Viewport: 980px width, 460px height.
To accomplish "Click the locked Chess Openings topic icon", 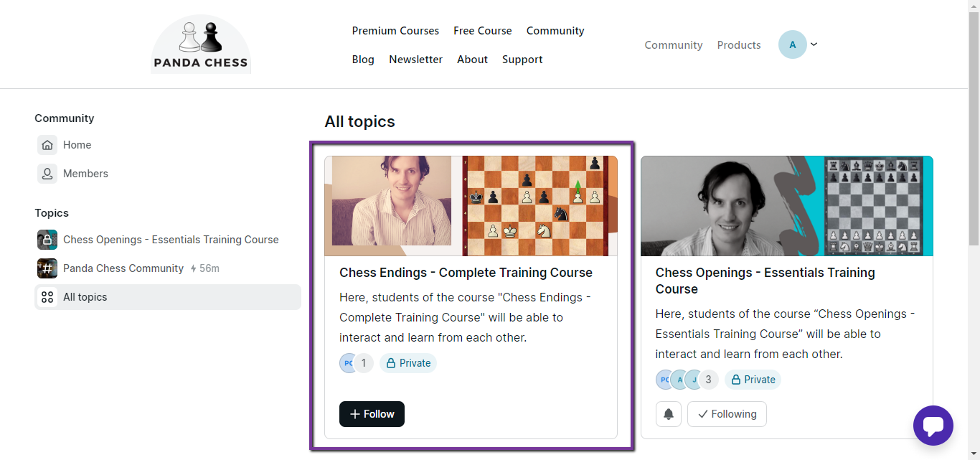I will (x=47, y=240).
